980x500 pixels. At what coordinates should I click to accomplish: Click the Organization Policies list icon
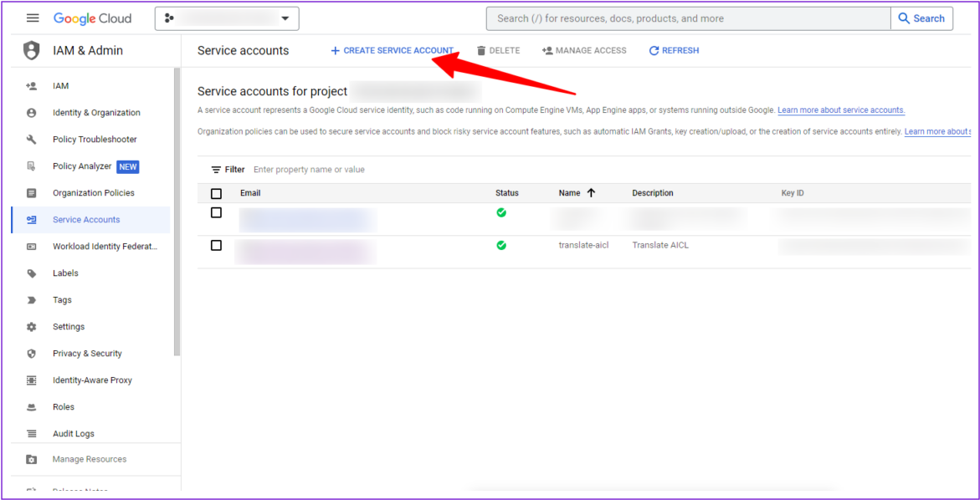[31, 193]
